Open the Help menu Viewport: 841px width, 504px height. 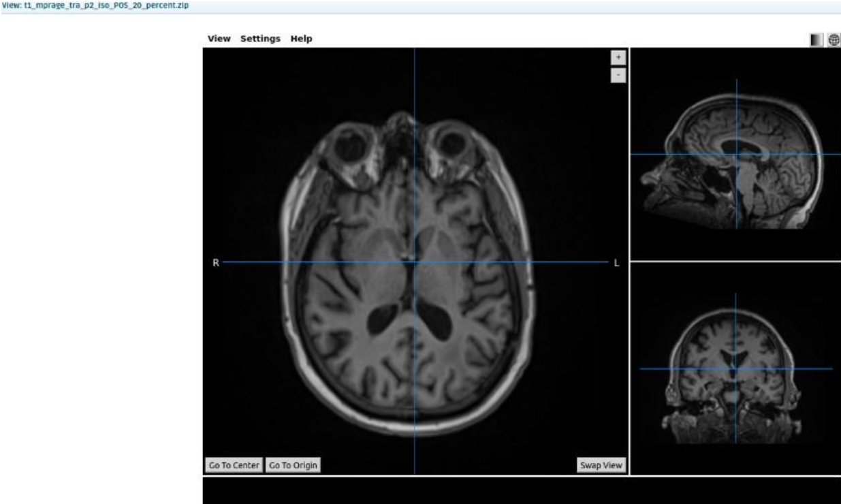click(x=301, y=39)
